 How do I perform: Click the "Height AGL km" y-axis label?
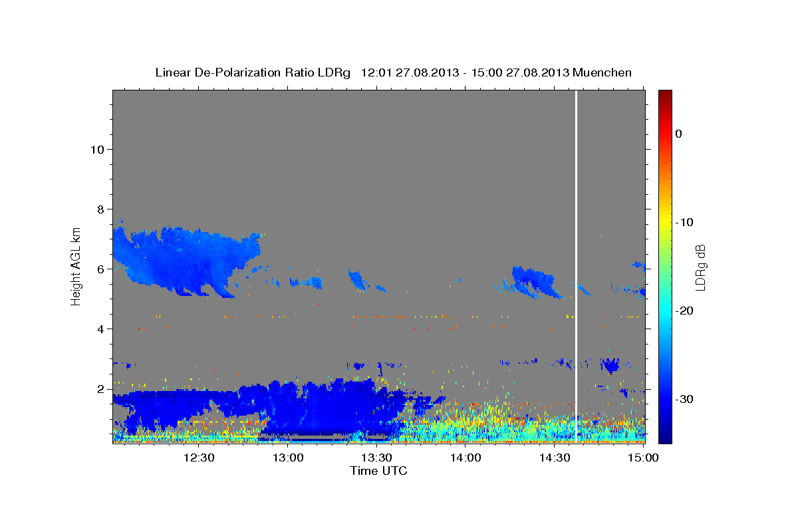click(76, 265)
